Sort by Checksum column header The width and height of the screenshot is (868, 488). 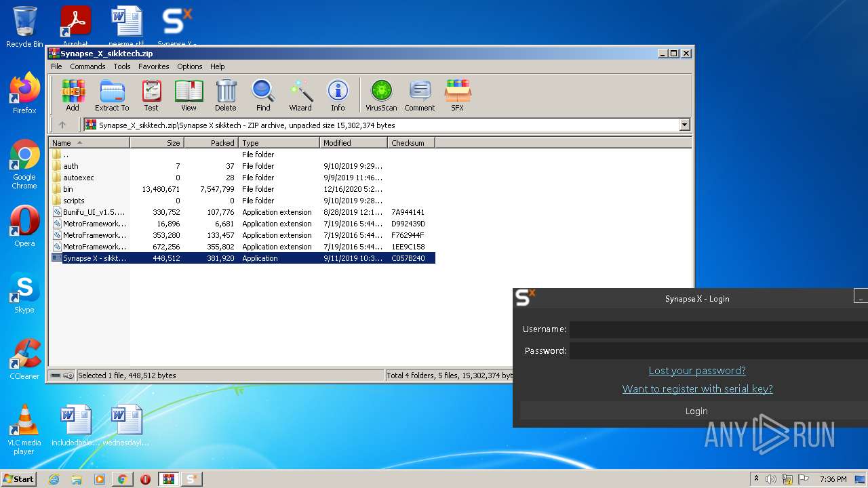[x=411, y=143]
